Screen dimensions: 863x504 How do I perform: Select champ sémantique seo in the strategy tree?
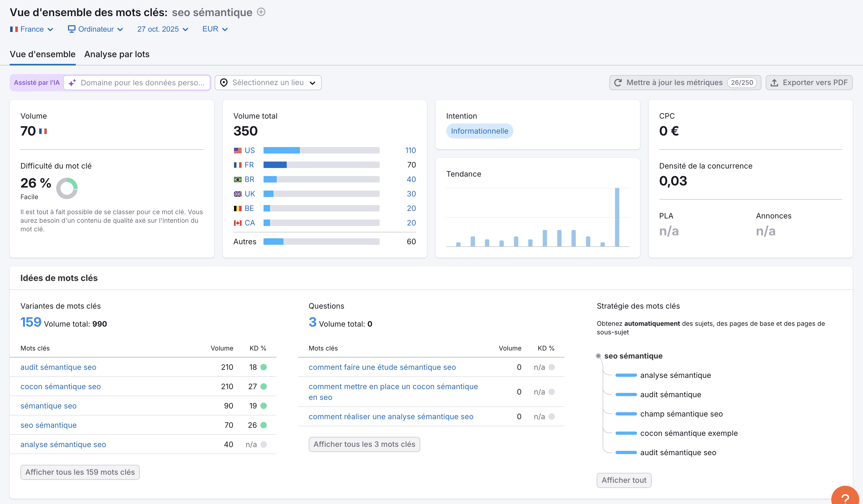(x=681, y=414)
